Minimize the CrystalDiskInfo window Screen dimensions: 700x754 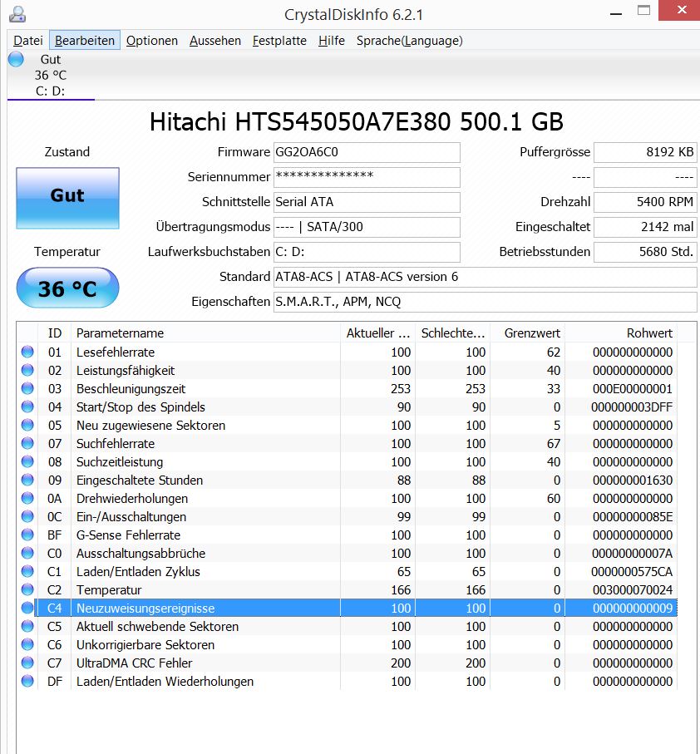(x=616, y=13)
